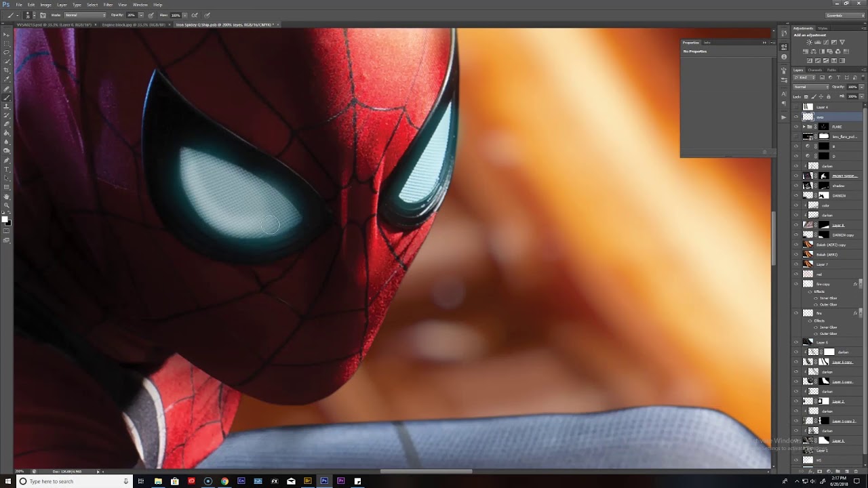The image size is (868, 488).
Task: Click the Windows taskbar search box
Action: 73,481
